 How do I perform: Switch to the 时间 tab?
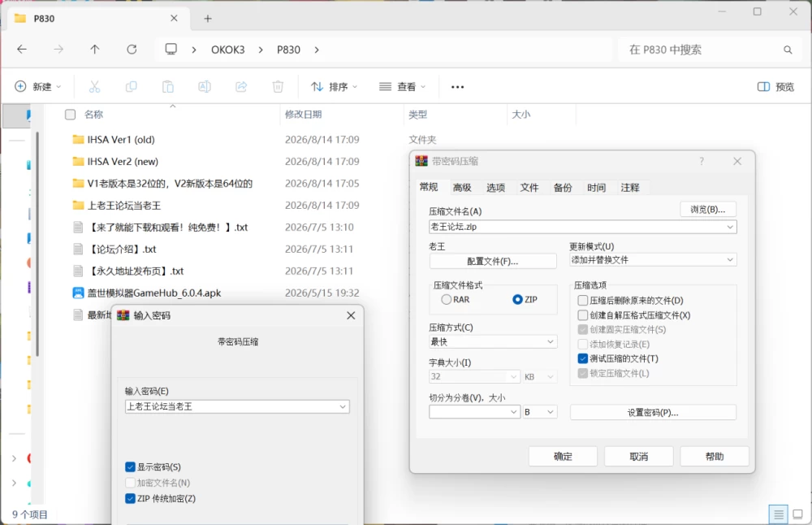(x=597, y=188)
